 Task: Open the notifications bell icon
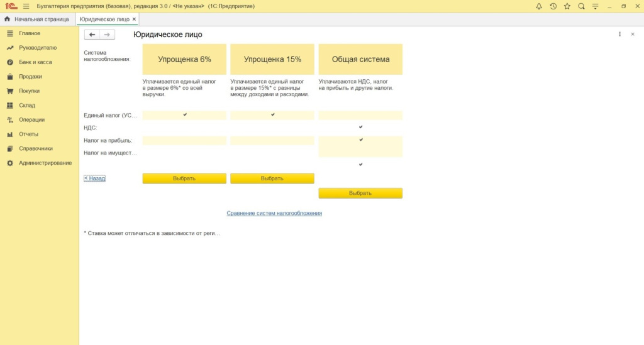[539, 6]
